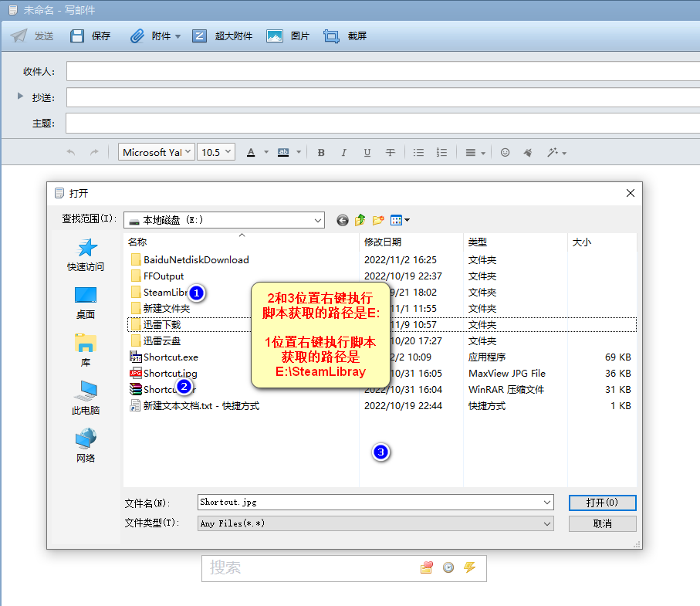Go back to last visited folder
This screenshot has width=700, height=606.
[343, 220]
